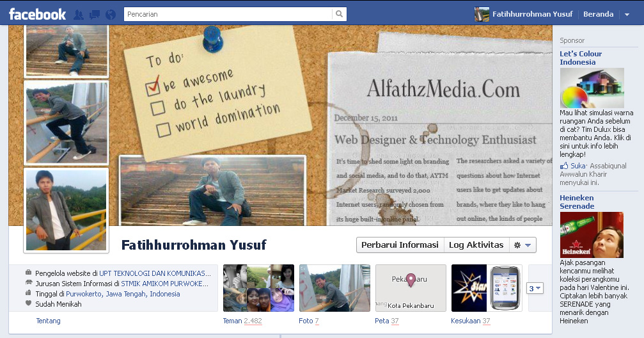Image resolution: width=644 pixels, height=338 pixels.
Task: Open the gear settings dropdown on profile
Action: click(522, 245)
